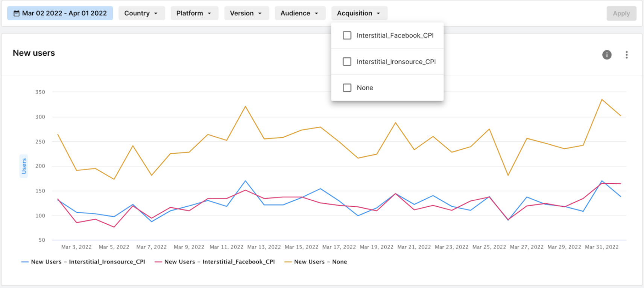The image size is (644, 288).
Task: Choose the None option text in menu
Action: tap(365, 88)
